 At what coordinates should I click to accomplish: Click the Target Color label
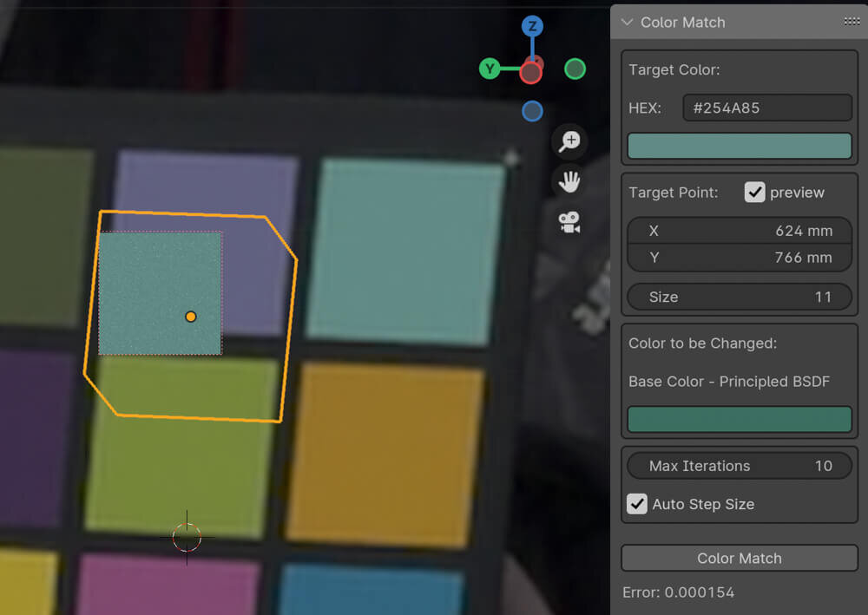[674, 69]
